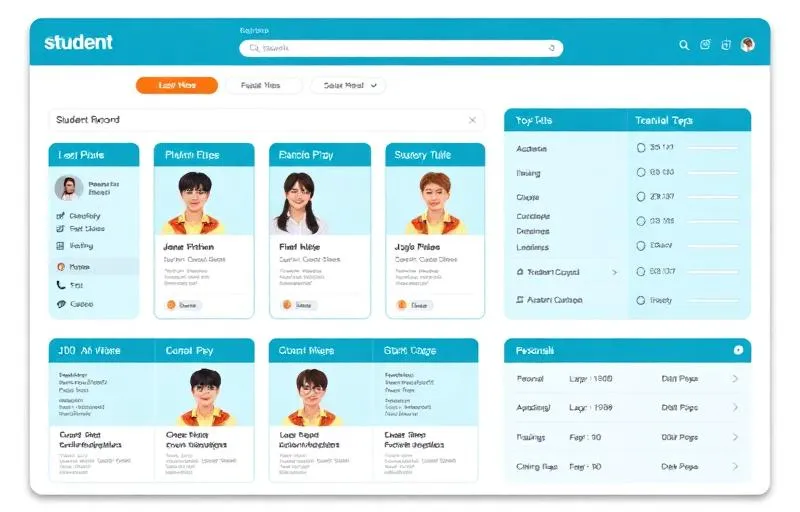Click the magnifier icon inside the search bar
Viewport: 800px width, 512px height.
tap(254, 48)
